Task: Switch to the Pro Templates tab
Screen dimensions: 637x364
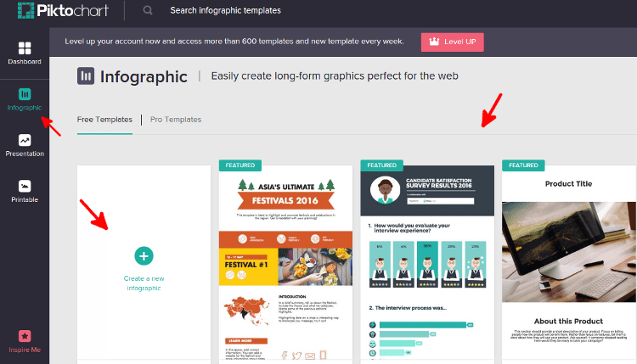Action: (x=176, y=120)
